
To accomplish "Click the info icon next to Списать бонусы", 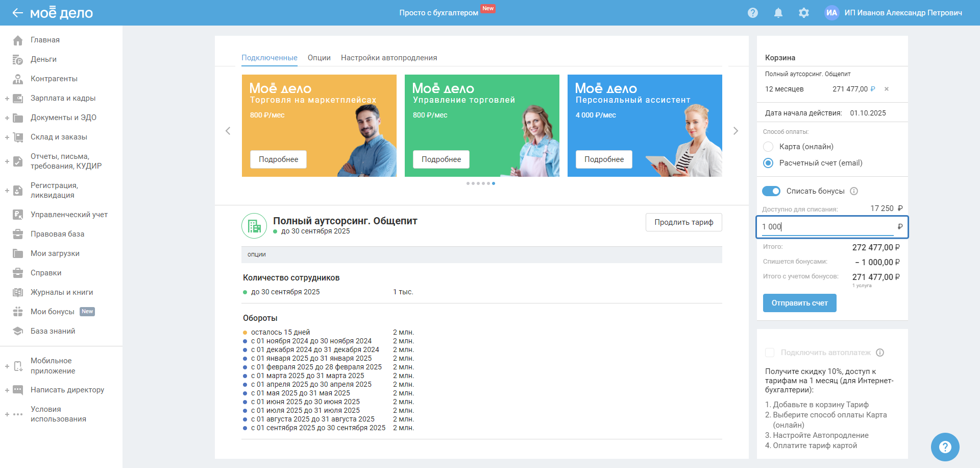I will tap(854, 191).
